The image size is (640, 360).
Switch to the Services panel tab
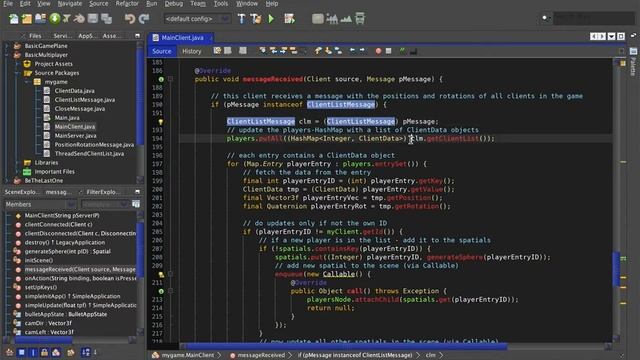pyautogui.click(x=62, y=36)
